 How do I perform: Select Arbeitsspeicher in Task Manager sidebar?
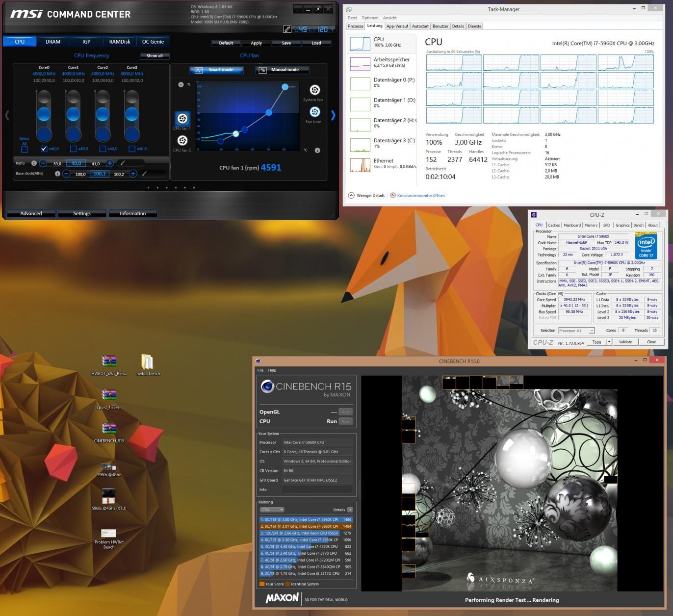[383, 63]
